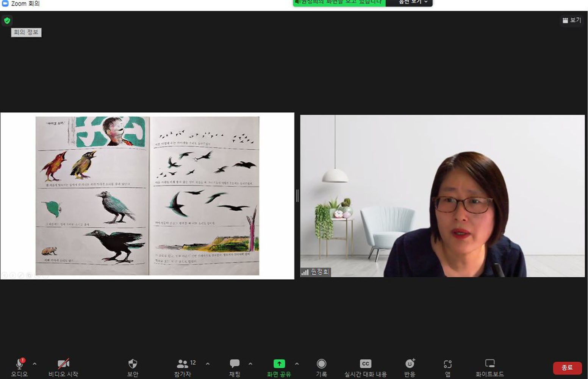This screenshot has width=588, height=379.
Task: Expand share options arrow next to 화면 공유
Action: click(x=297, y=364)
